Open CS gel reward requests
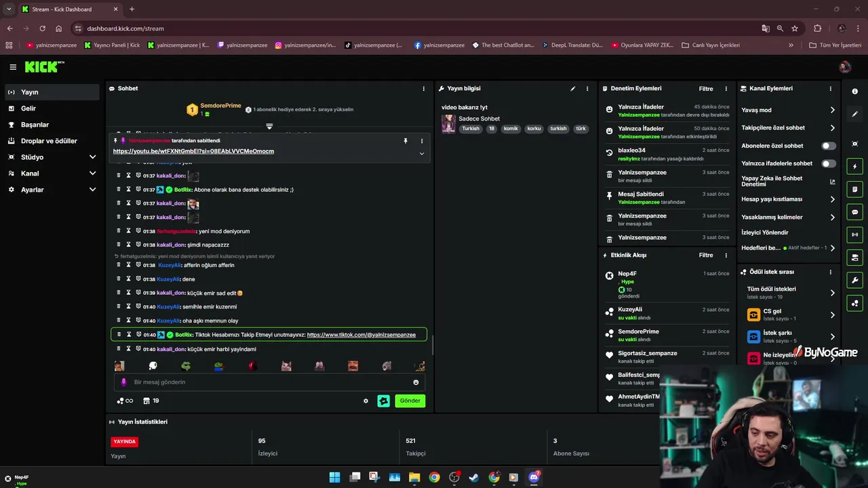The height and width of the screenshot is (488, 868). tap(791, 314)
